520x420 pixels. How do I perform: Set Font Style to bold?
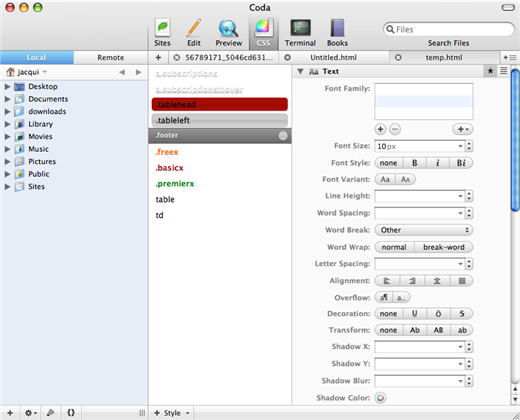tap(415, 163)
